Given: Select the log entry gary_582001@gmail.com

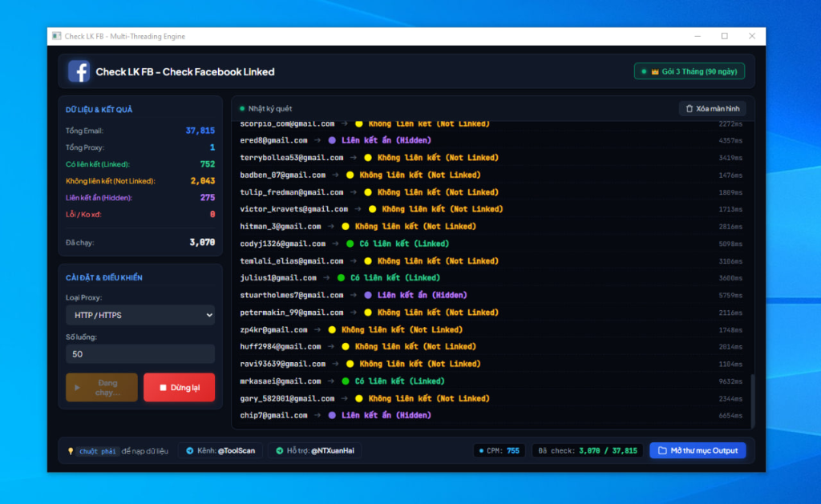Looking at the screenshot, I should pyautogui.click(x=491, y=398).
